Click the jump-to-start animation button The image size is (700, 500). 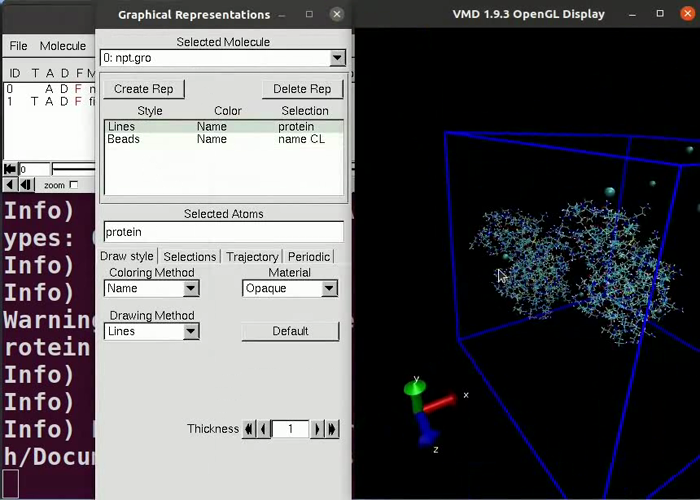point(10,169)
